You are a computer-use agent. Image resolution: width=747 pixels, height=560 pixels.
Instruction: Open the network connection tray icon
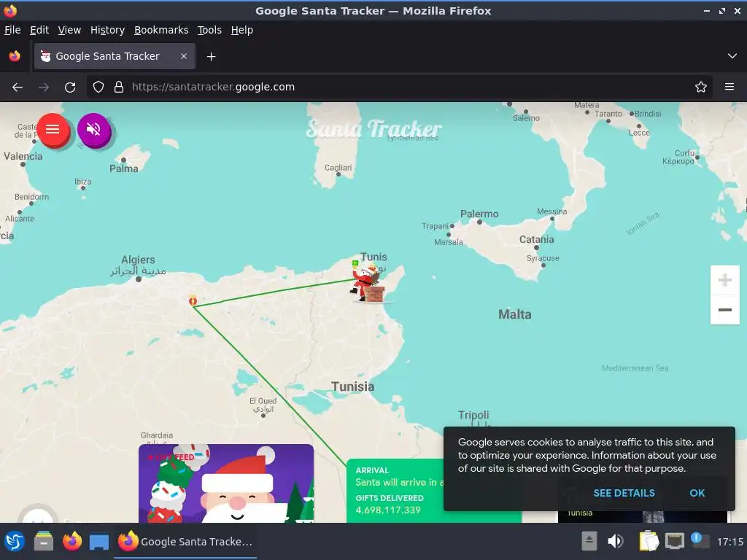point(675,541)
